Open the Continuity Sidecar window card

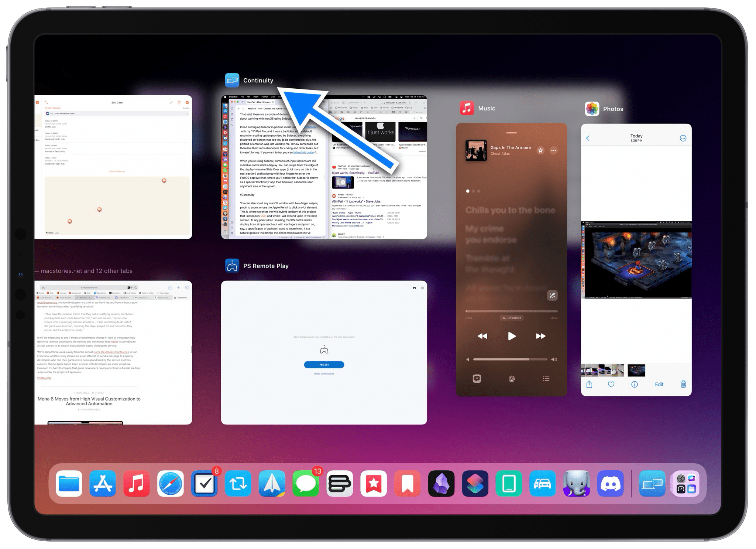(324, 167)
